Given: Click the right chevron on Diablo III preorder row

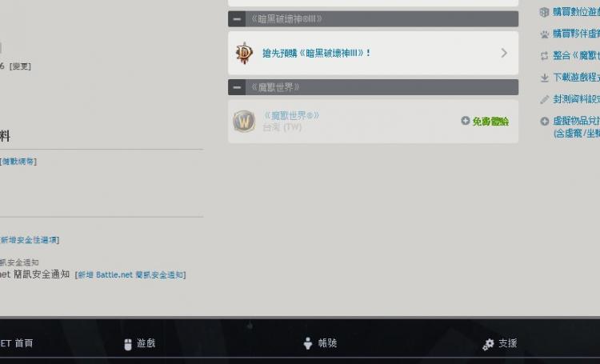Looking at the screenshot, I should click(x=504, y=53).
